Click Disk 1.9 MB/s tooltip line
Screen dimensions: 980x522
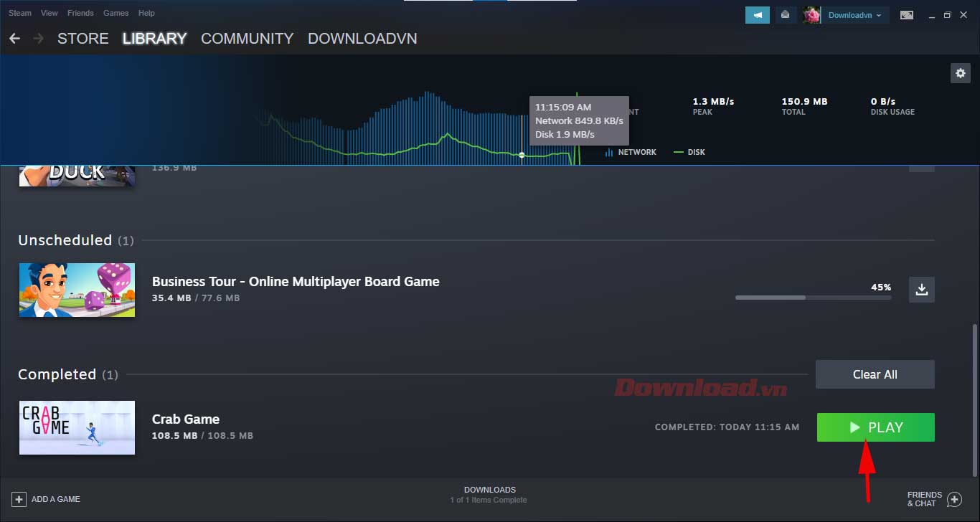tap(565, 134)
